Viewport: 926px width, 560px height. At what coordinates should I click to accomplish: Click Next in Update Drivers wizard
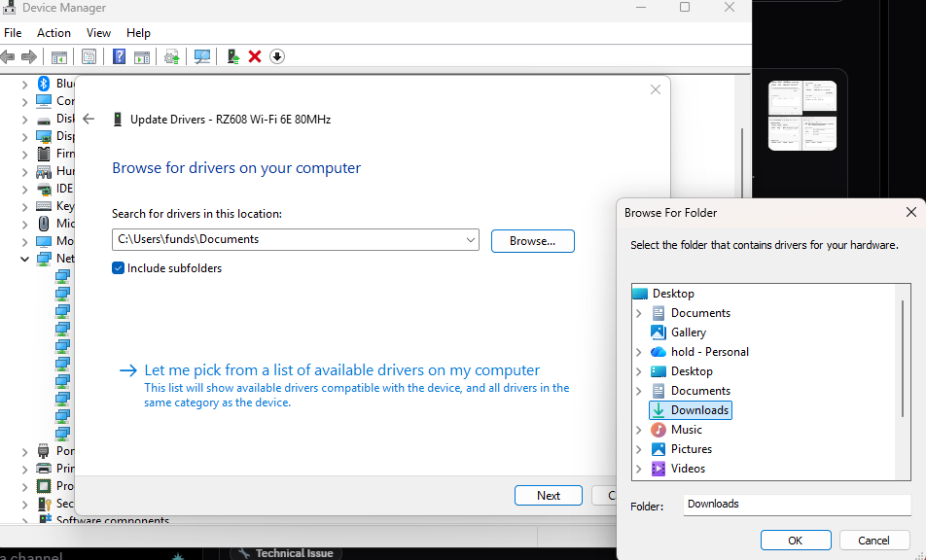548,496
